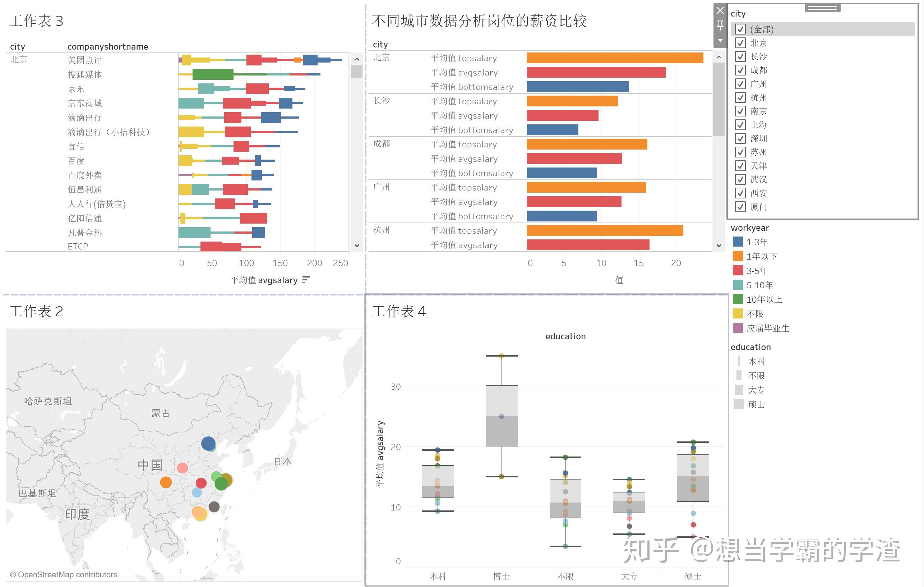The image size is (924, 587).
Task: Uncheck the (全部) city checkbox
Action: [x=740, y=29]
